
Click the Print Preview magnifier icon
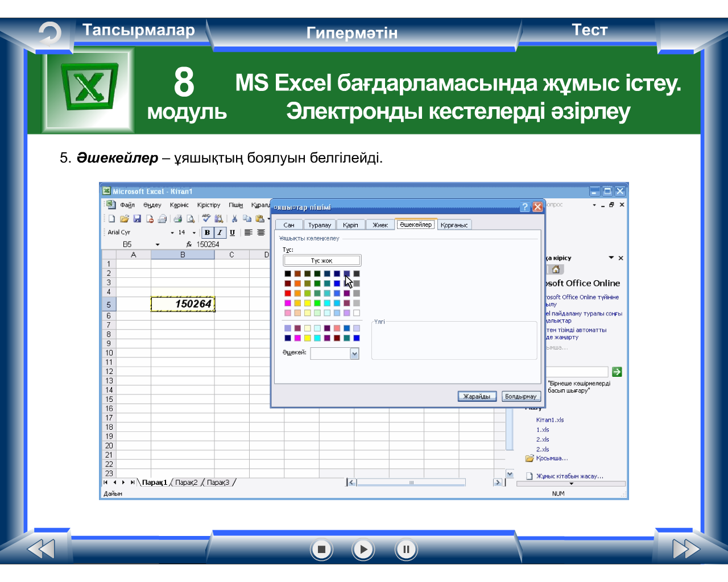pos(191,218)
